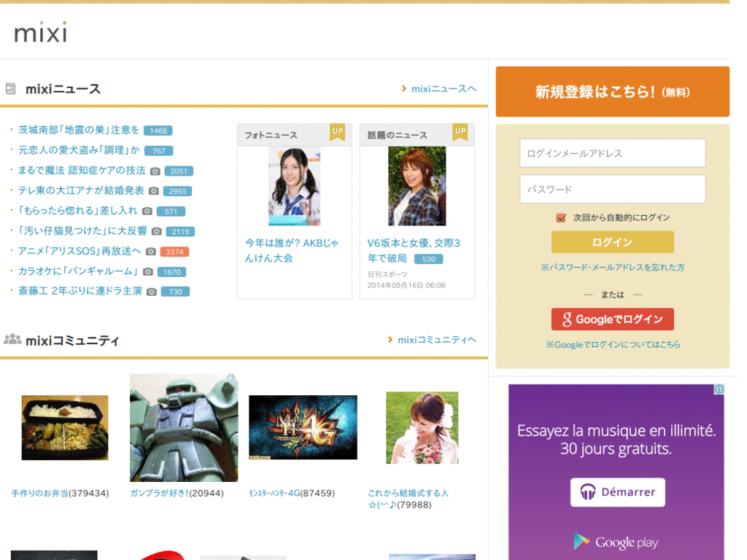
Task: Open 茨城南部「地震の巣」注意を headline
Action: pyautogui.click(x=78, y=130)
